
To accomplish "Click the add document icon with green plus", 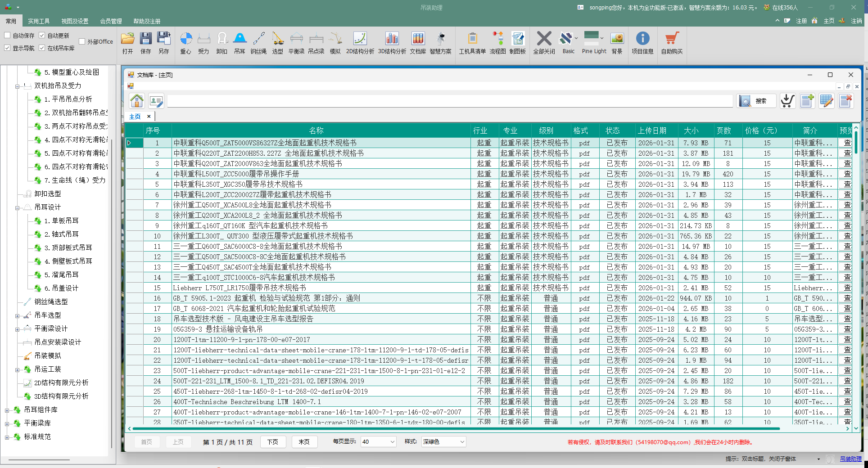I will pos(807,101).
